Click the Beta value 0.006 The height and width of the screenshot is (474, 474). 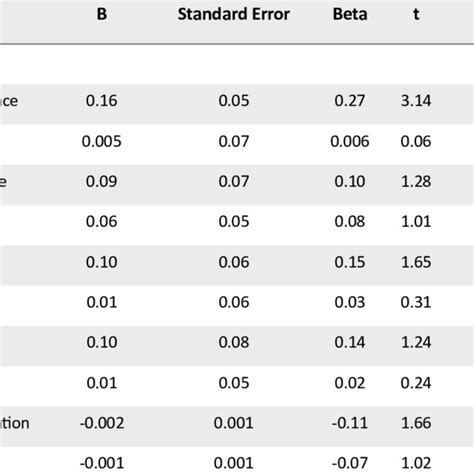[350, 141]
